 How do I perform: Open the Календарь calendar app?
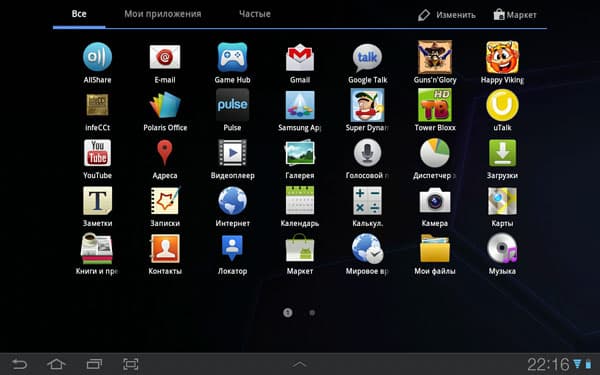tap(300, 201)
